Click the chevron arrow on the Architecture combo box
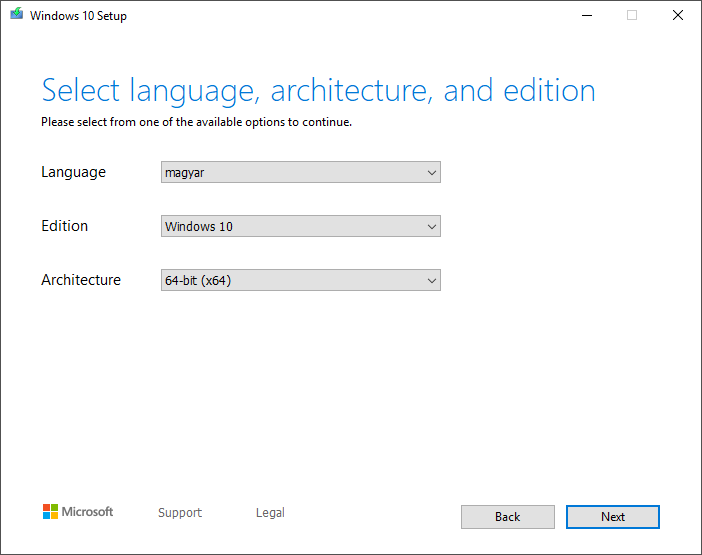The height and width of the screenshot is (555, 702). pyautogui.click(x=432, y=280)
